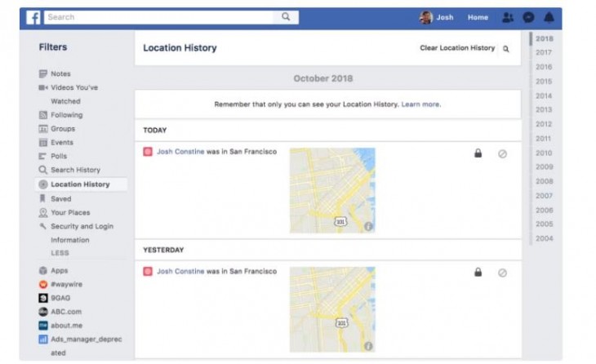Open the notifications bell icon
Viewport: 596px width, 364px height.
pyautogui.click(x=549, y=17)
